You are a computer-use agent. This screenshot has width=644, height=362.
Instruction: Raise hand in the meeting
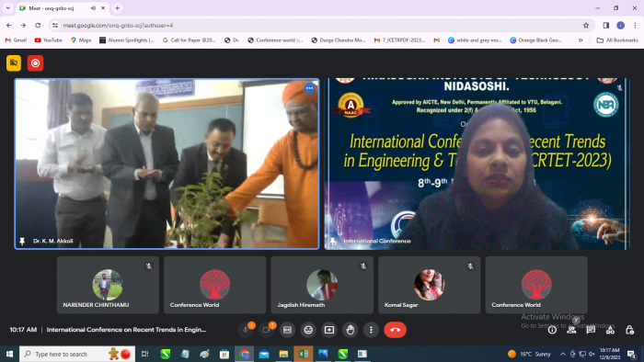[351, 330]
